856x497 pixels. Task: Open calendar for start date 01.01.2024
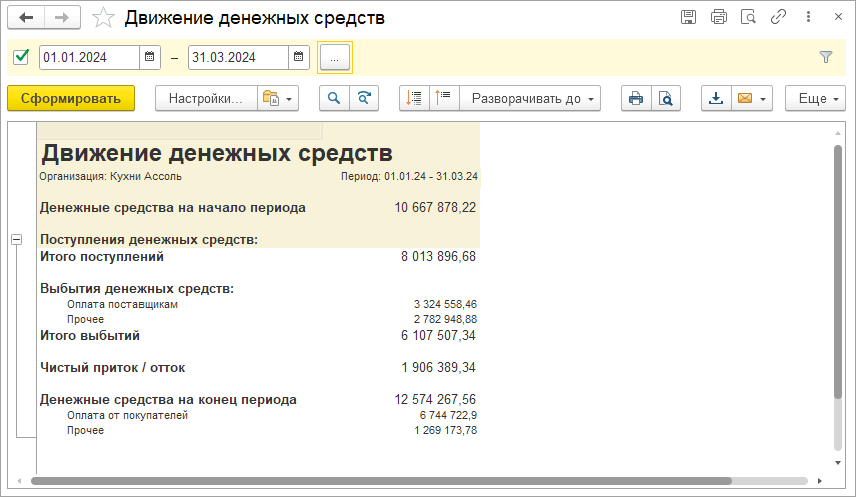click(x=150, y=57)
